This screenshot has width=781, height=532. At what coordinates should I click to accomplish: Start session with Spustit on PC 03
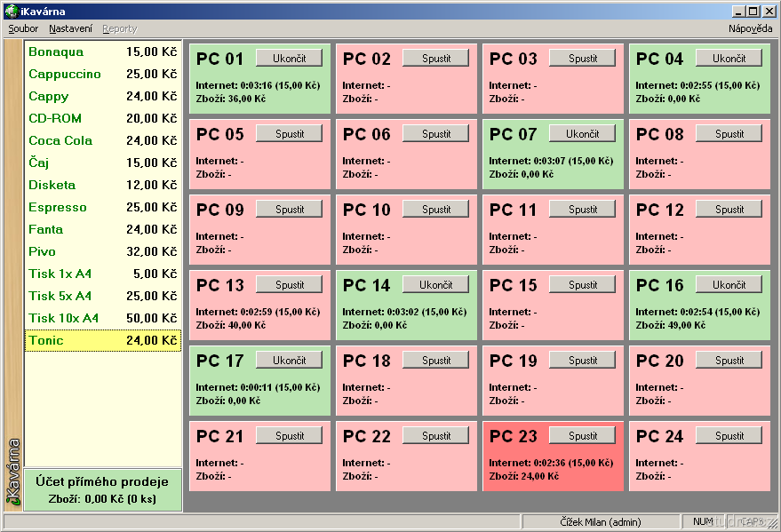click(583, 59)
